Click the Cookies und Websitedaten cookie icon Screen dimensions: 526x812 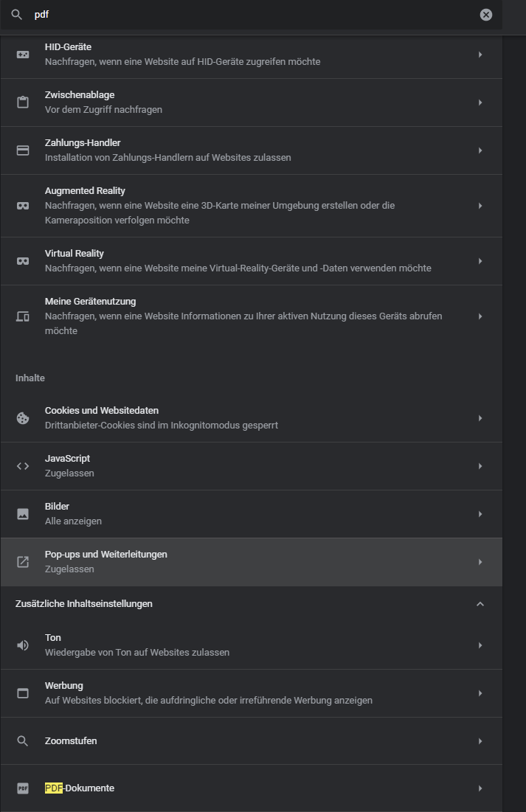[x=23, y=418]
